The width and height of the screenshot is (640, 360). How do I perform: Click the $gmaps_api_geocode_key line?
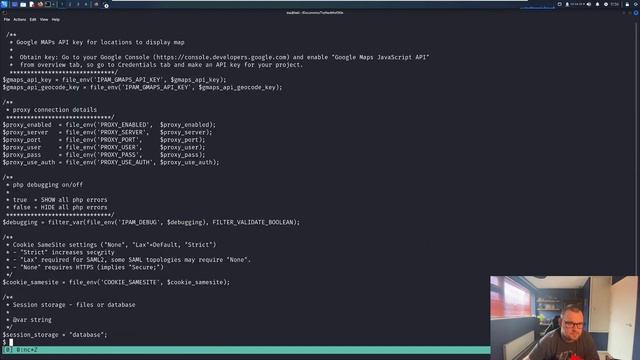pyautogui.click(x=142, y=87)
